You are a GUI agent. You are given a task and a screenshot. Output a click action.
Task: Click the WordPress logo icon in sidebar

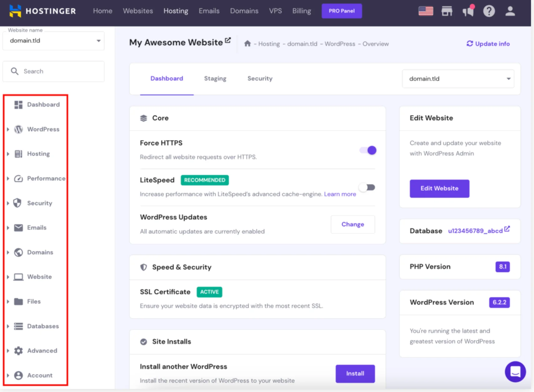[x=18, y=129]
